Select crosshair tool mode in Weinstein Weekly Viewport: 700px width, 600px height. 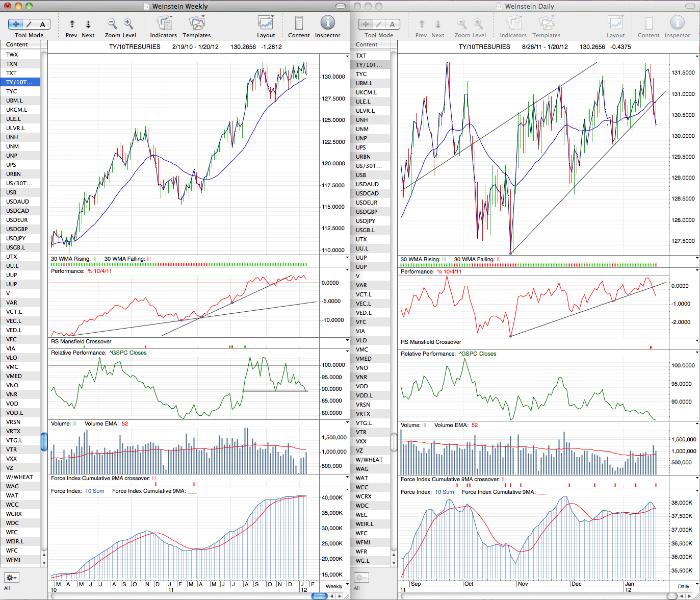tap(16, 24)
